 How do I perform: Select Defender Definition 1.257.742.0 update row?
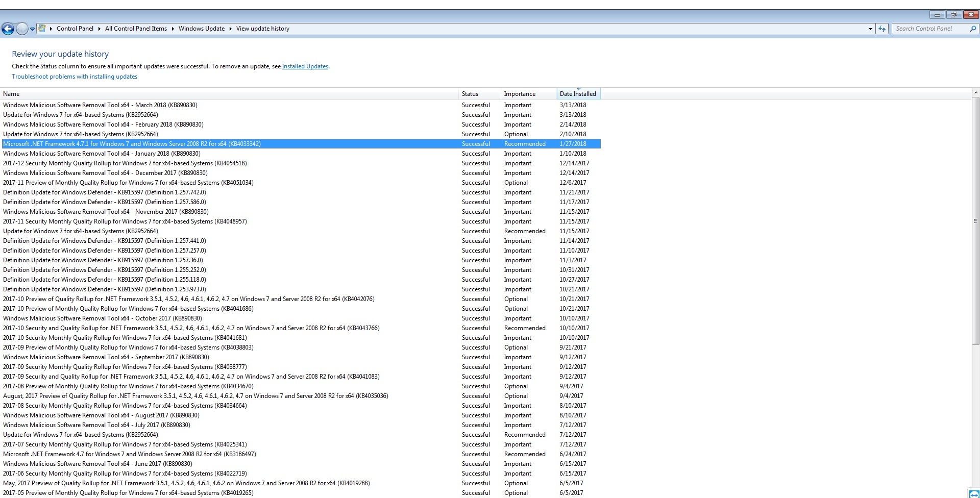[x=301, y=192]
